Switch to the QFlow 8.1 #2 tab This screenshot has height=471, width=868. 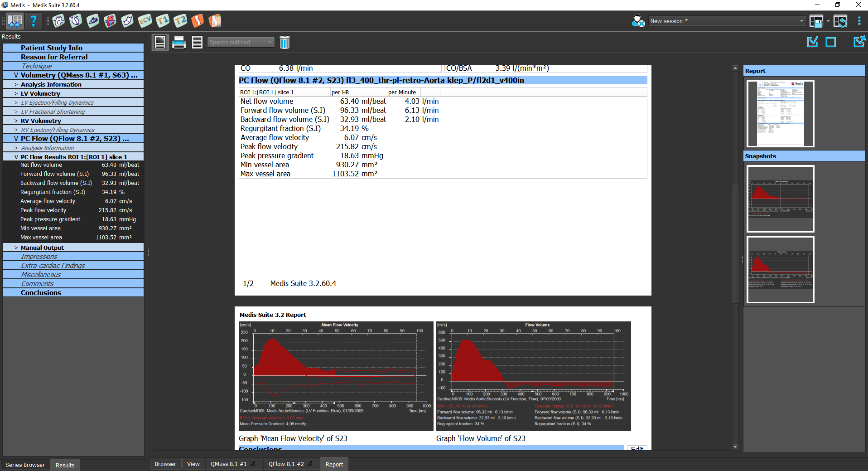pos(286,464)
